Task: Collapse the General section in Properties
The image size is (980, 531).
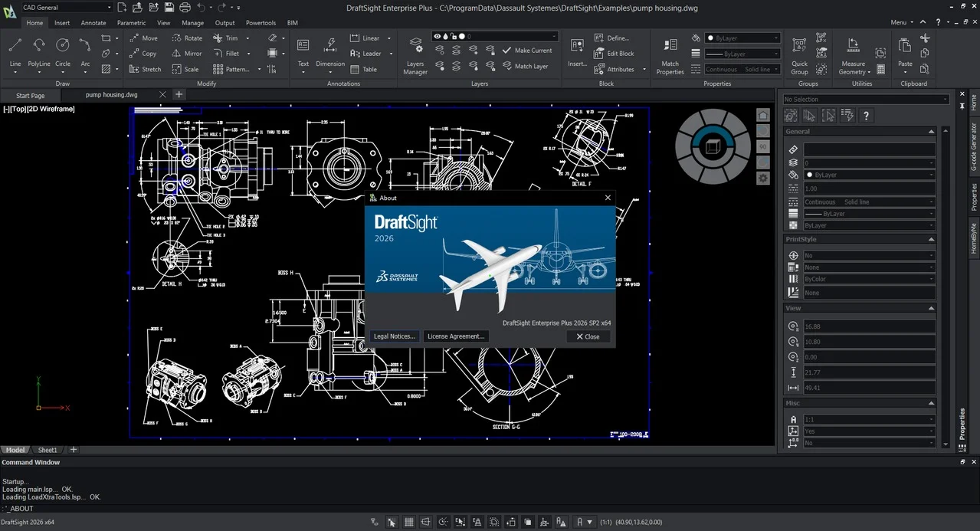Action: (x=931, y=132)
